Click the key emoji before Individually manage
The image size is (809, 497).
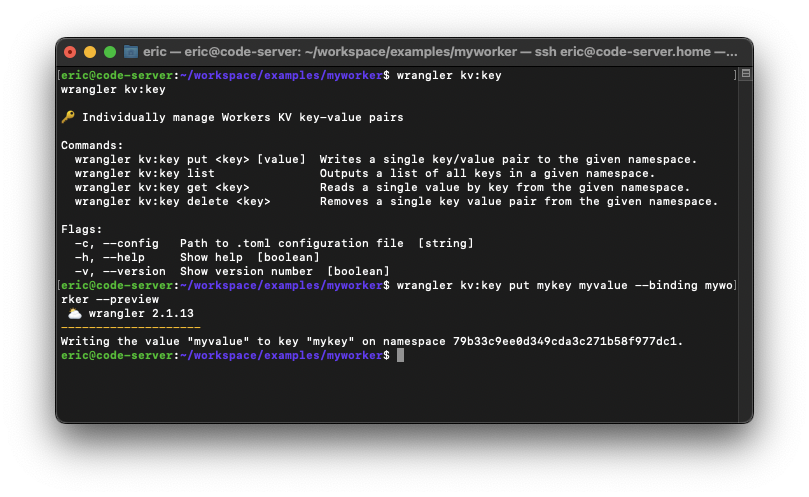pyautogui.click(x=68, y=117)
